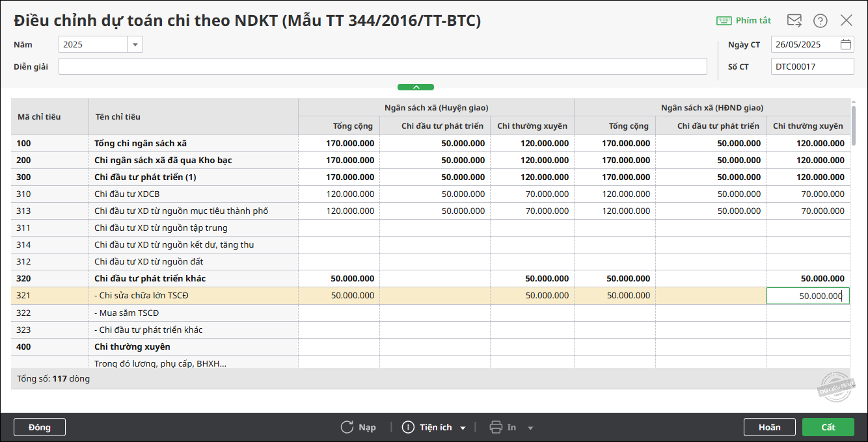Click the Đóng button

(x=40, y=427)
